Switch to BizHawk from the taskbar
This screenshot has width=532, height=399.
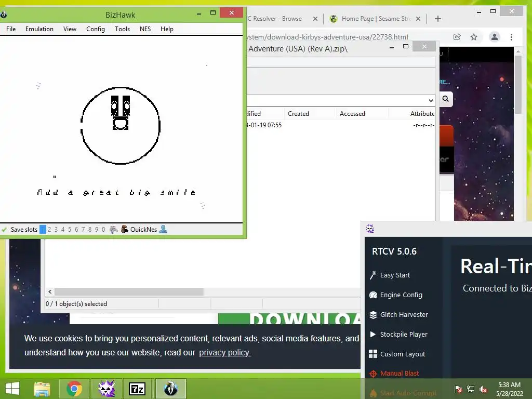coord(170,389)
